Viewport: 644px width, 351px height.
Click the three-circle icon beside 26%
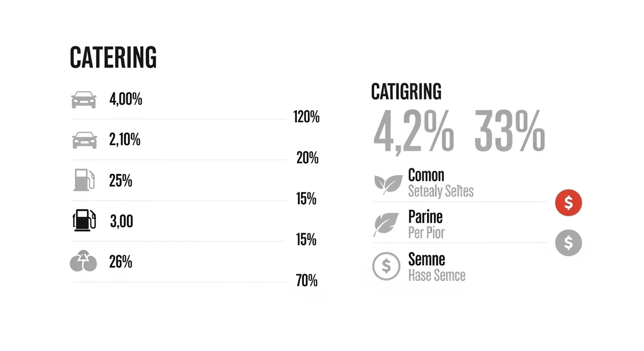[x=83, y=261]
